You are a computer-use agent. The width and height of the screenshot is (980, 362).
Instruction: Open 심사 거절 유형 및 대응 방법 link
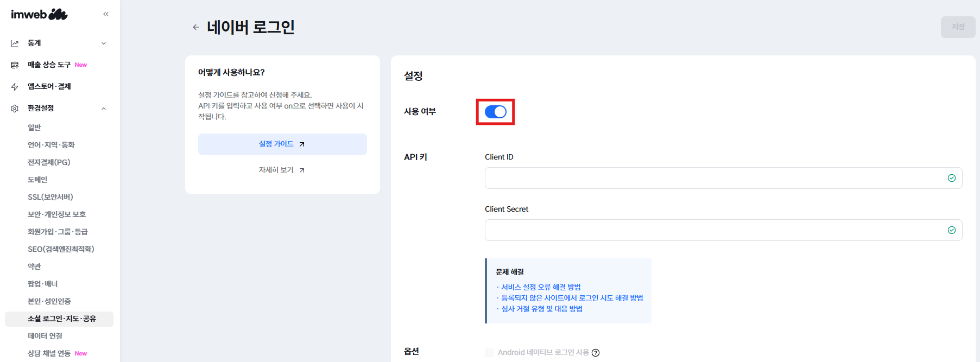[542, 309]
